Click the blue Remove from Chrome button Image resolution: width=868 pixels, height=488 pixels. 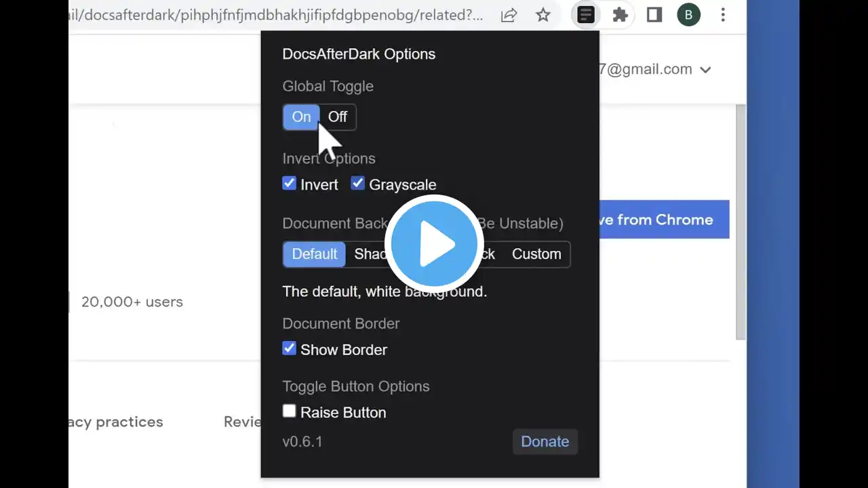pos(665,220)
